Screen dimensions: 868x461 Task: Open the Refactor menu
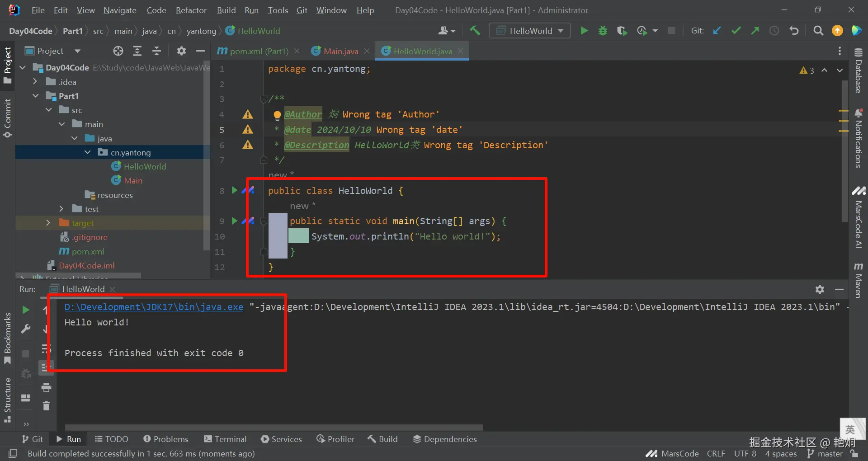[191, 10]
